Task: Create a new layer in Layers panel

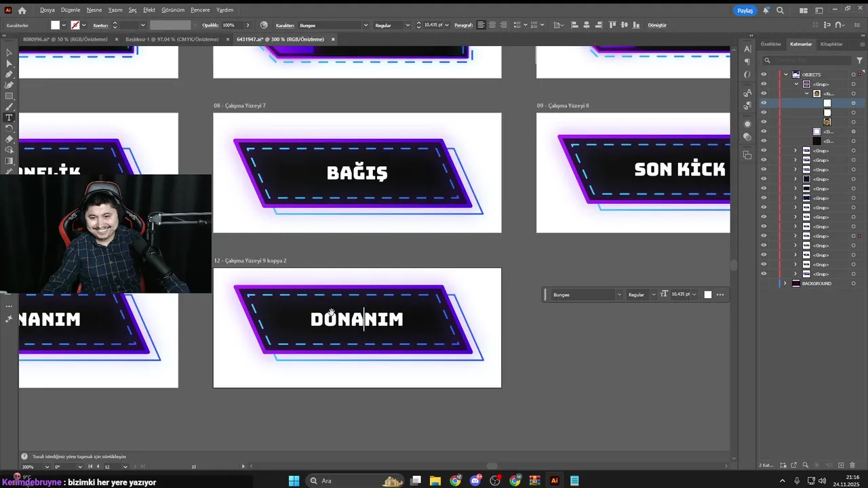Action: pos(841,465)
